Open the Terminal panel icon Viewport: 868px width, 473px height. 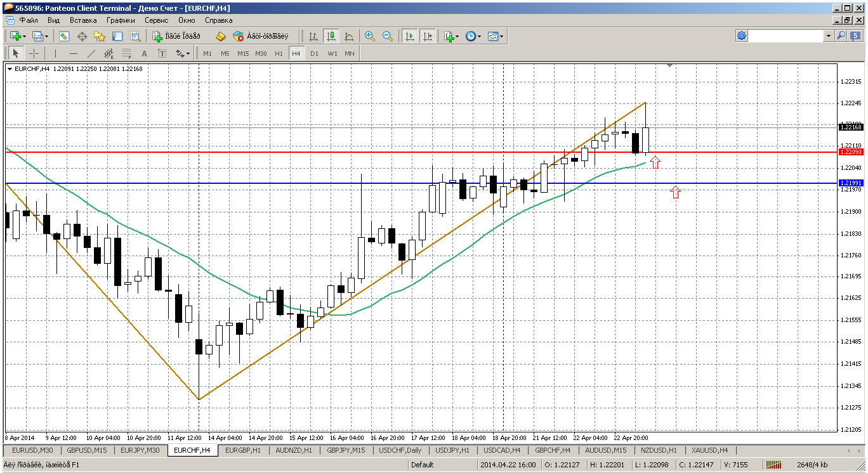coord(117,36)
